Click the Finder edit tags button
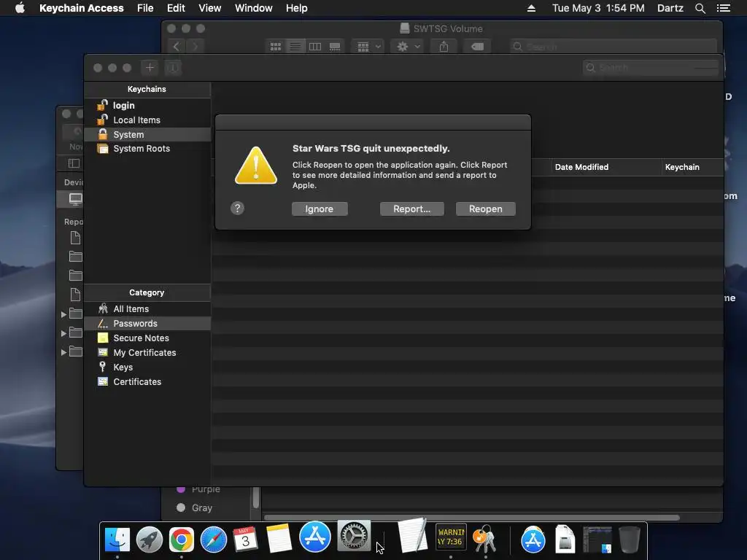747x560 pixels. (477, 47)
